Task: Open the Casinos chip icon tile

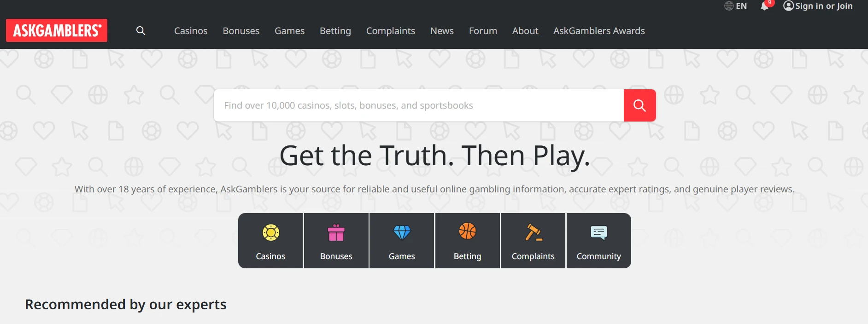Action: (270, 241)
